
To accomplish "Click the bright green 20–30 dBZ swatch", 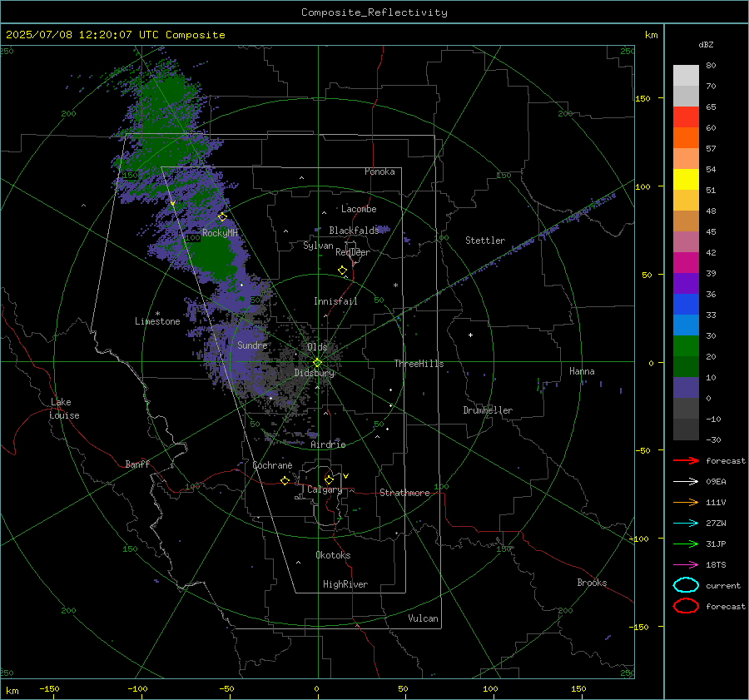I will tap(686, 346).
